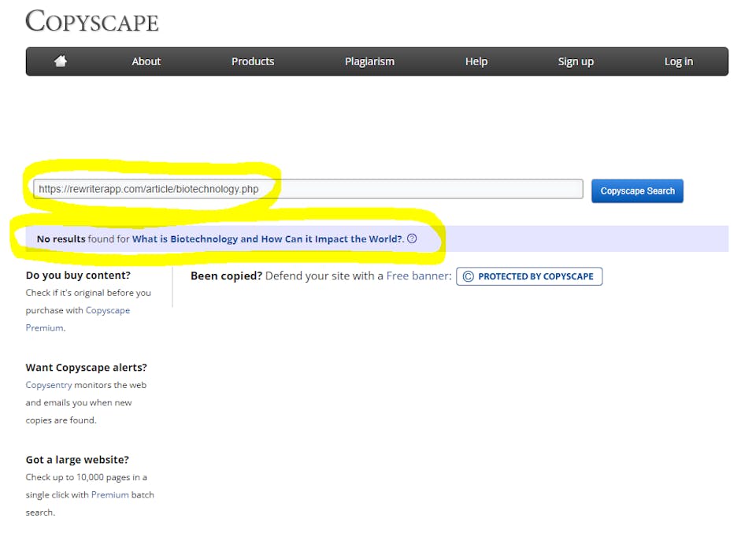Open the Help page from navigation
The width and height of the screenshot is (756, 544).
point(476,61)
